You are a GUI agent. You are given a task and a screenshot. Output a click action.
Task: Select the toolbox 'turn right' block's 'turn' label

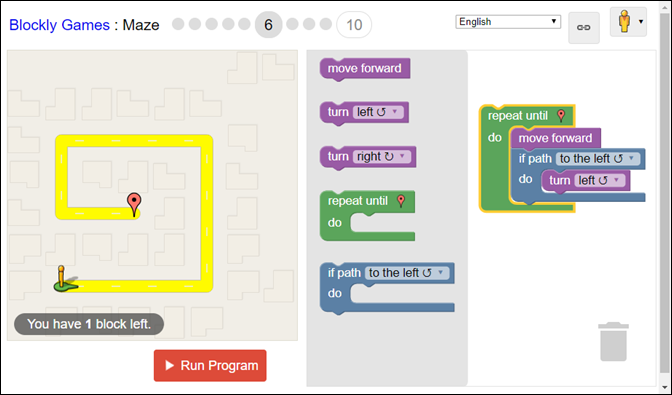point(338,157)
